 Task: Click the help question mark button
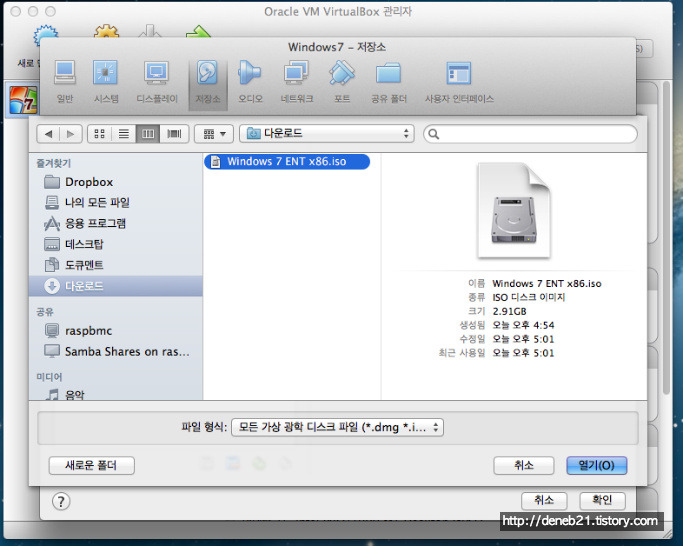coord(61,502)
